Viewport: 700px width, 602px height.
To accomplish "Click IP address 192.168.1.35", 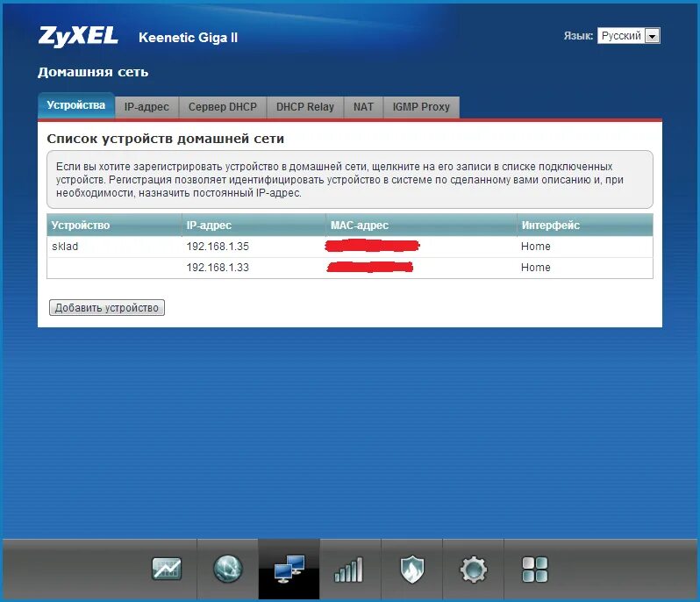I will point(218,247).
